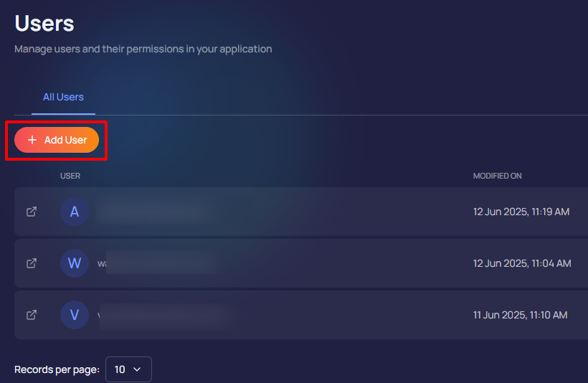Click the circular A avatar
This screenshot has height=383, width=588.
point(75,212)
